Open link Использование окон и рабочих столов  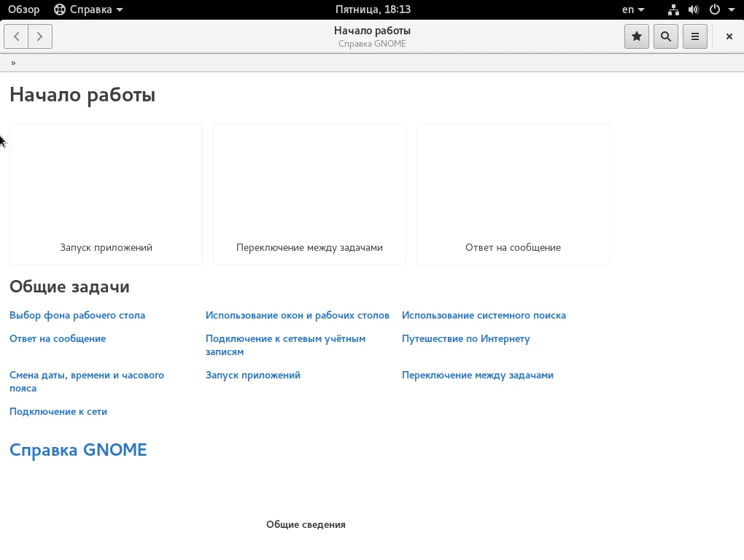298,315
